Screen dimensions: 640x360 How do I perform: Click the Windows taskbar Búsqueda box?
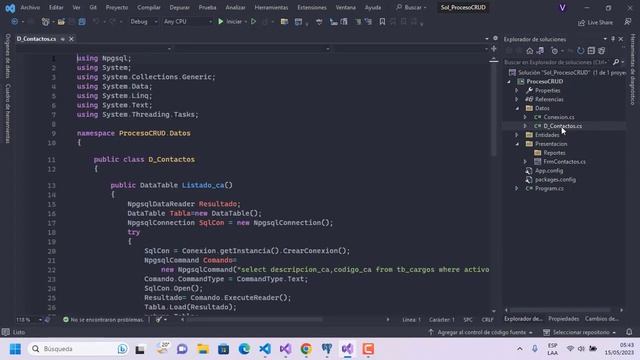(79, 349)
